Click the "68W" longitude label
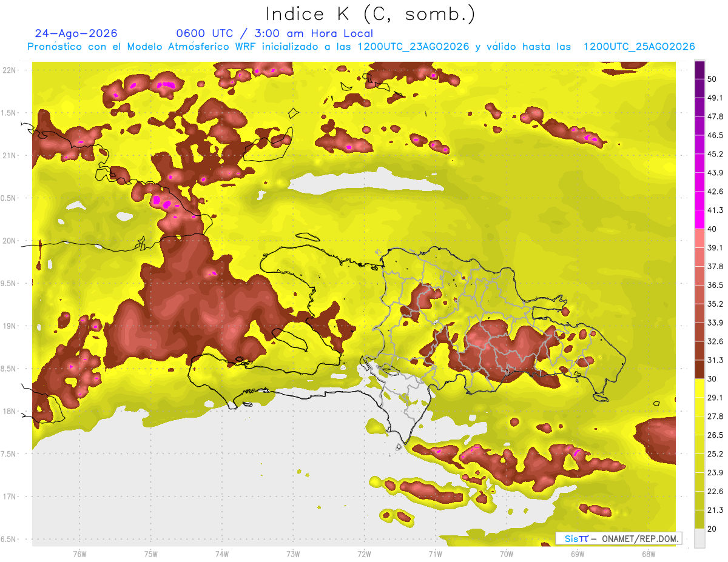This screenshot has width=728, height=562. pos(649,554)
